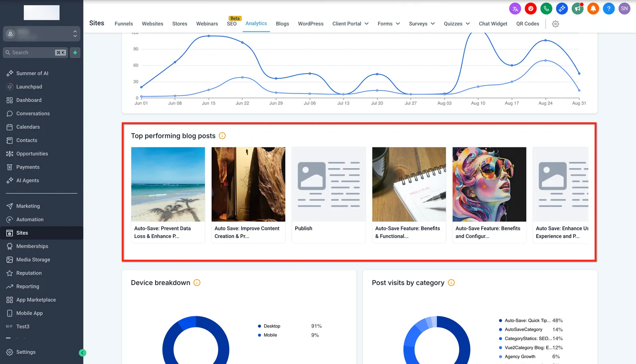Open the Funnels tab
Screen dimensions: 636x364
(x=124, y=24)
